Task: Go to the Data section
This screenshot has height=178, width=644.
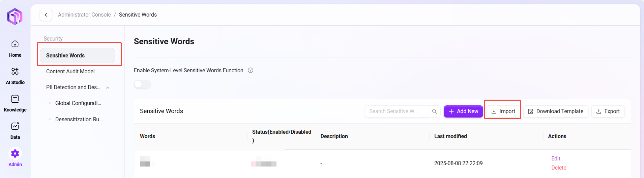Action: (x=15, y=130)
